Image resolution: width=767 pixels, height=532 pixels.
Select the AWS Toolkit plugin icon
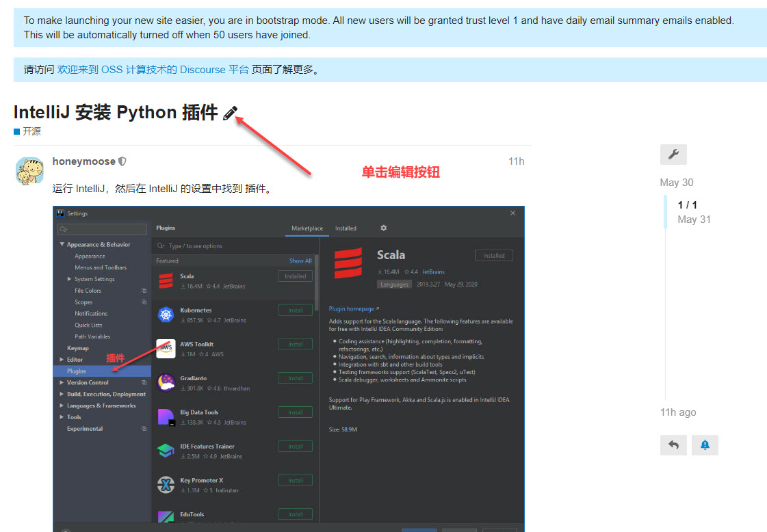pyautogui.click(x=166, y=349)
